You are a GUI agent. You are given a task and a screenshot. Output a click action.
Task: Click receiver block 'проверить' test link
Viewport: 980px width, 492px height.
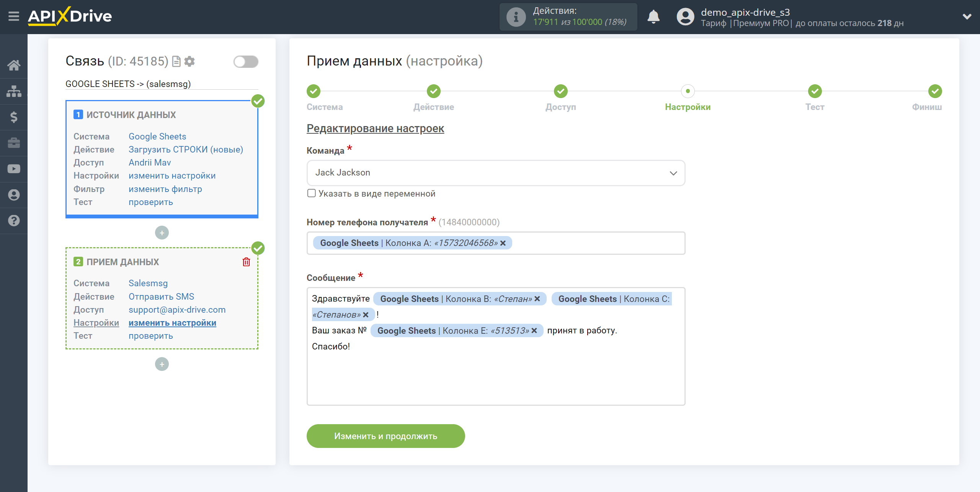150,336
